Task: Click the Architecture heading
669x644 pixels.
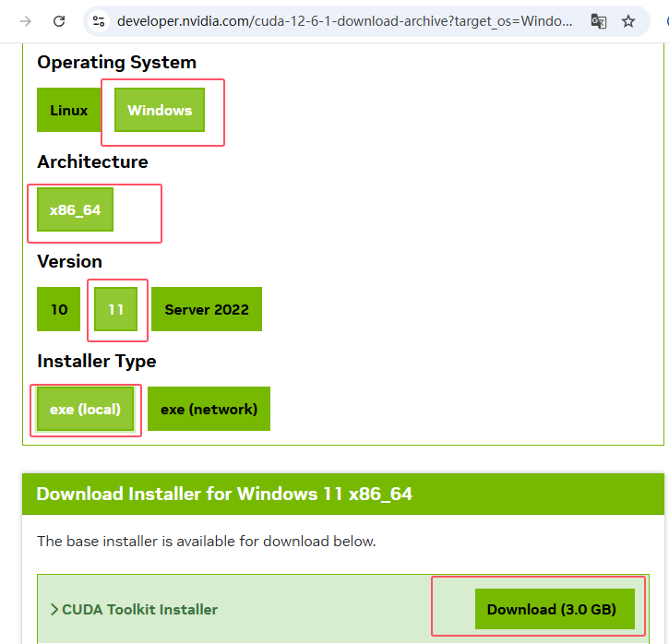Action: click(x=92, y=162)
